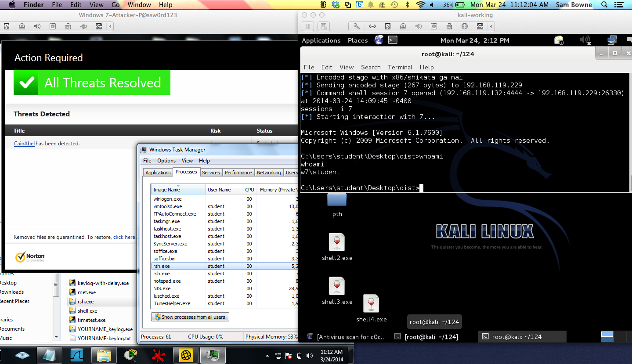Switch to the Applications tab in Task Manager
Screen dimensions: 632x364
click(x=158, y=173)
